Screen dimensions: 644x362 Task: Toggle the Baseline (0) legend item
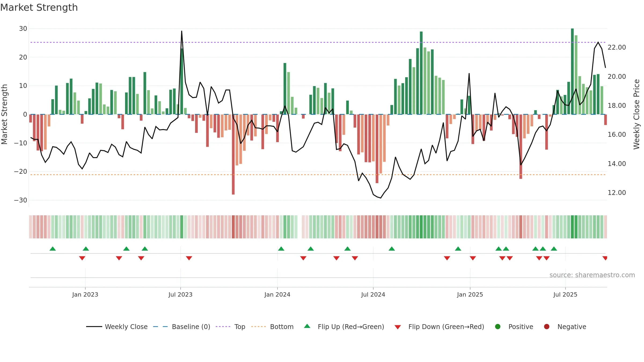(x=182, y=327)
